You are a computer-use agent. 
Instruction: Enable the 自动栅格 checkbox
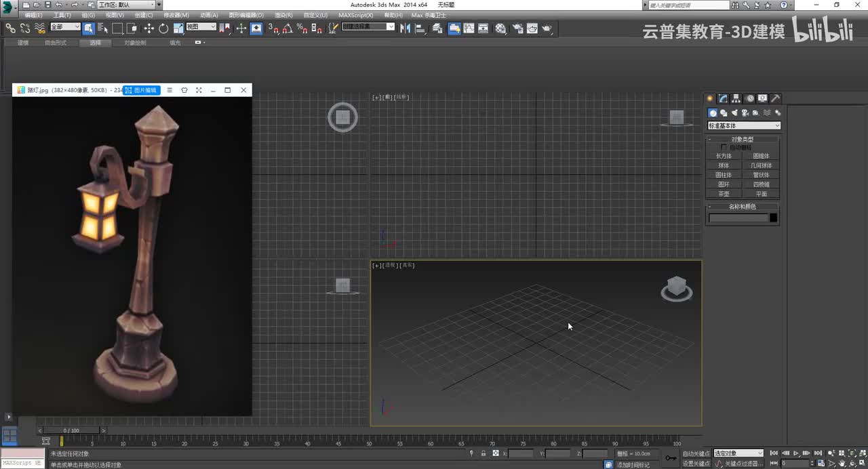point(724,147)
